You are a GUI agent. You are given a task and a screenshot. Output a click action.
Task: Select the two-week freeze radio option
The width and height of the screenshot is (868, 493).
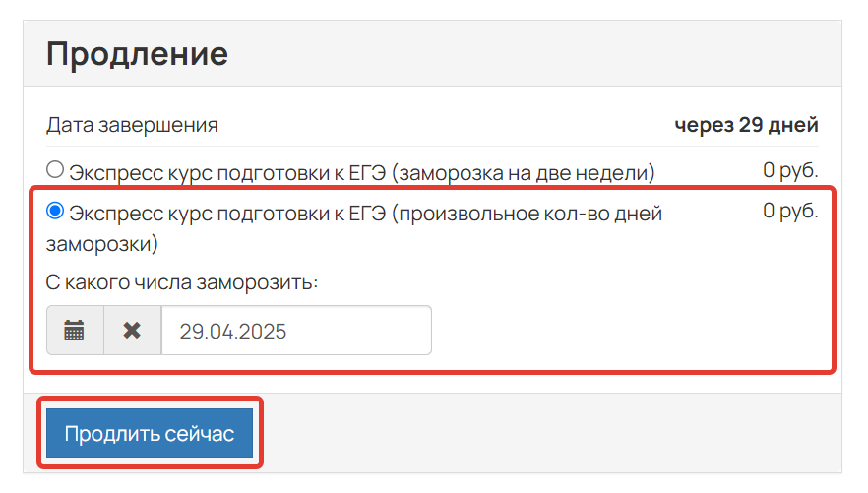tap(55, 169)
